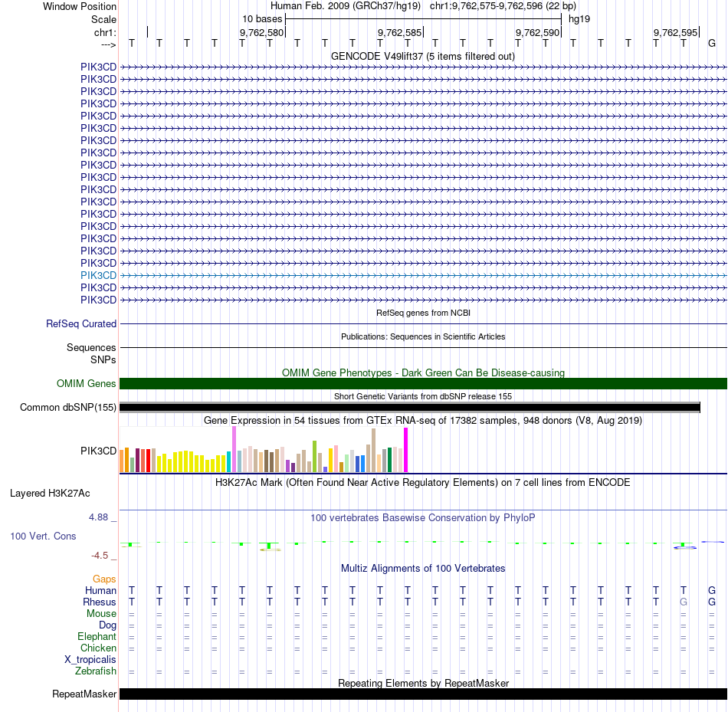Viewport: 728px width, 712px height.
Task: Click the chr1:9,762,575-9,762,596 (22 bp) position text
Action: click(x=503, y=6)
